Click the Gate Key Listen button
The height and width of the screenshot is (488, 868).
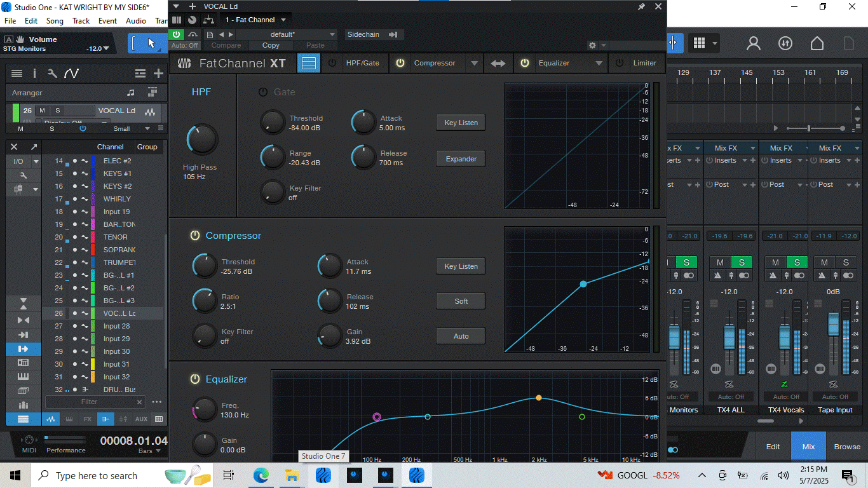coord(461,123)
